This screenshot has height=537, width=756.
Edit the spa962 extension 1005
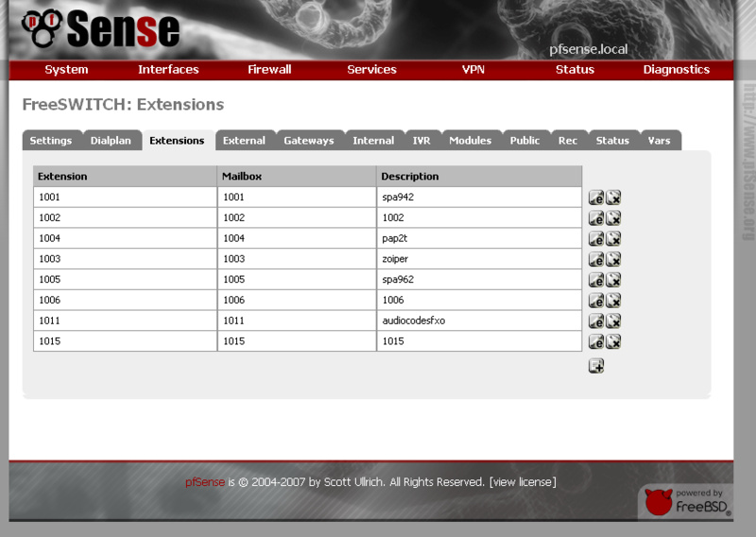click(596, 281)
